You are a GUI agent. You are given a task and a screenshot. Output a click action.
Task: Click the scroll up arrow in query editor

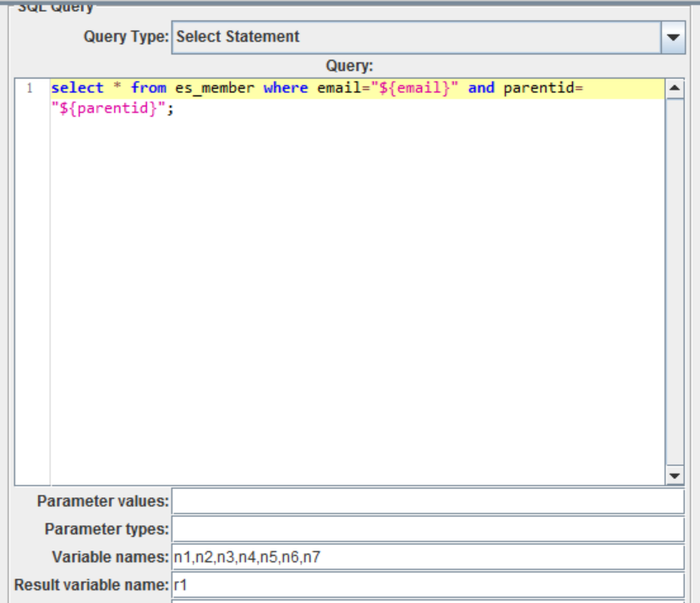[x=675, y=89]
